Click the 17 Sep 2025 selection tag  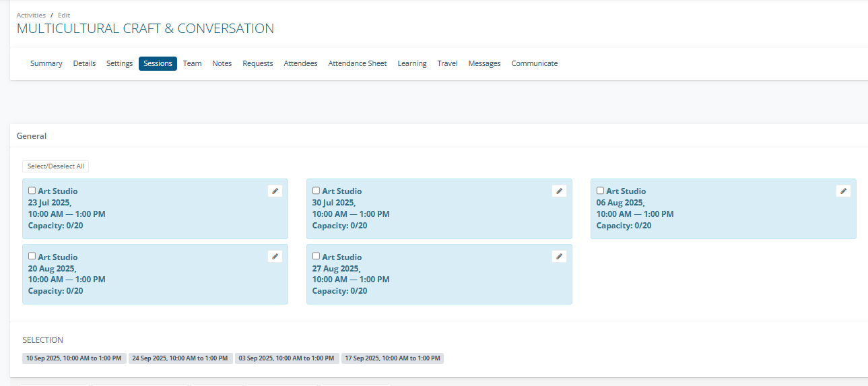pyautogui.click(x=393, y=358)
